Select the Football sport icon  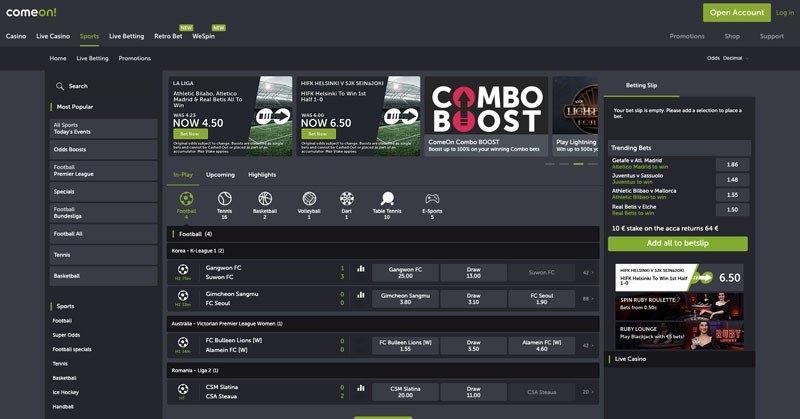[186, 199]
